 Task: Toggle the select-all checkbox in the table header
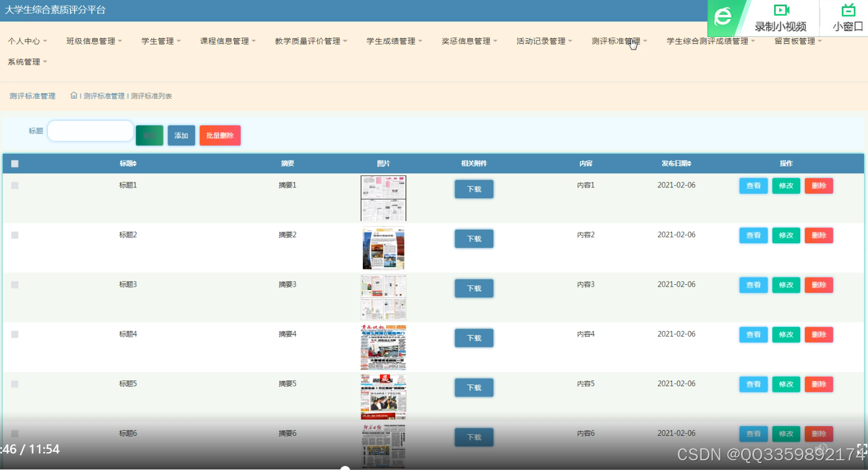15,164
